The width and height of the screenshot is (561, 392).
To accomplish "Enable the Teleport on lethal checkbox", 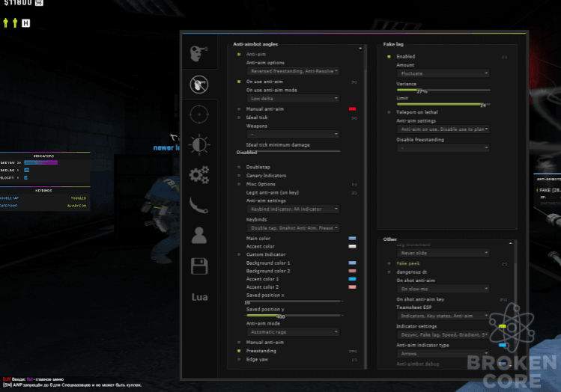I will (389, 112).
